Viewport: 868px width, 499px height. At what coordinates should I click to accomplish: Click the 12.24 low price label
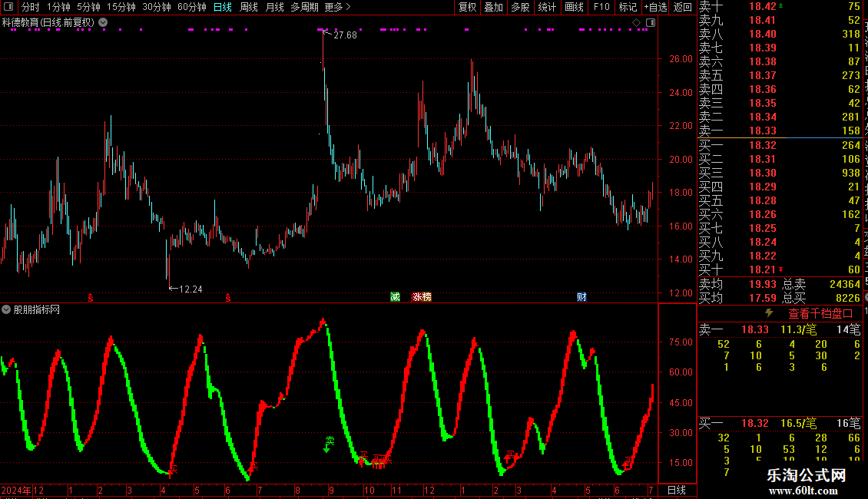coord(190,289)
